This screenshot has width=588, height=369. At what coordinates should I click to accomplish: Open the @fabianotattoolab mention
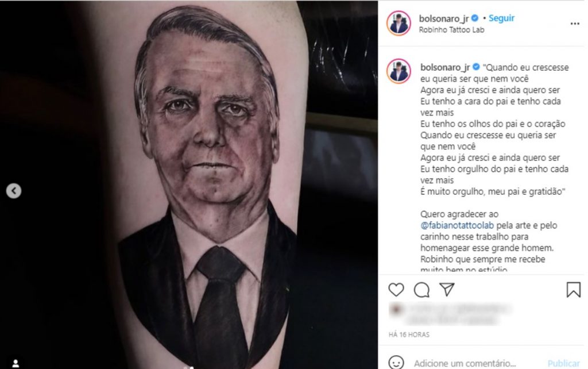click(x=457, y=225)
